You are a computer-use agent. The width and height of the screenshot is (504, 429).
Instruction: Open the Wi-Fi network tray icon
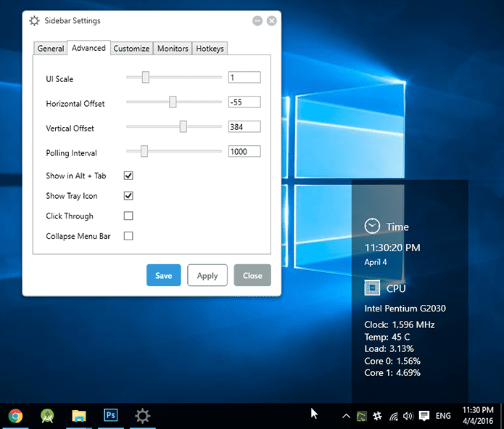coord(394,417)
